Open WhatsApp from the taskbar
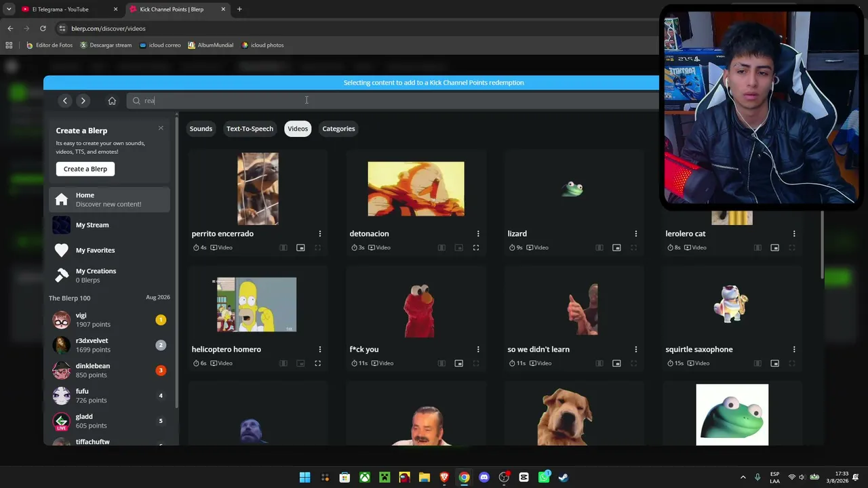The width and height of the screenshot is (868, 488). pos(544,477)
